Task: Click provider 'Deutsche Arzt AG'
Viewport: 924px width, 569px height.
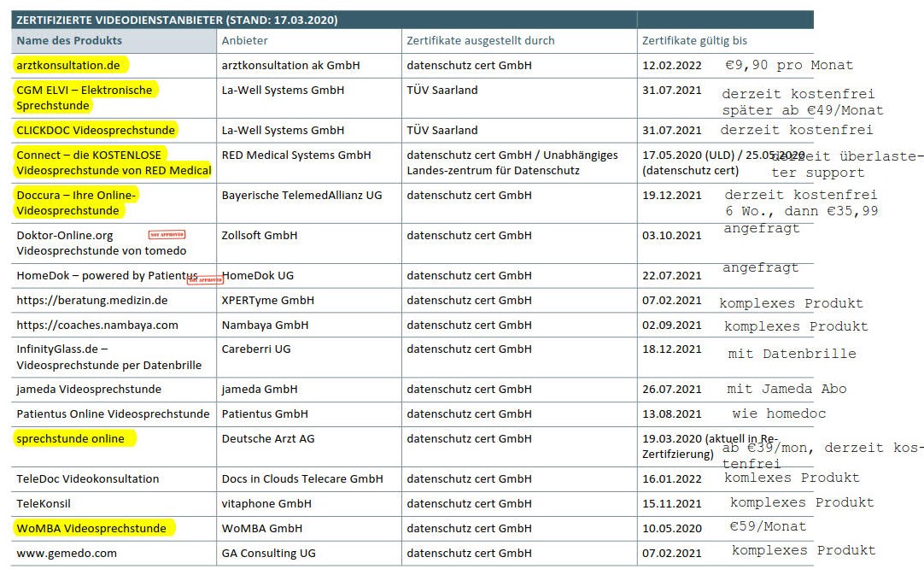Action: [268, 438]
